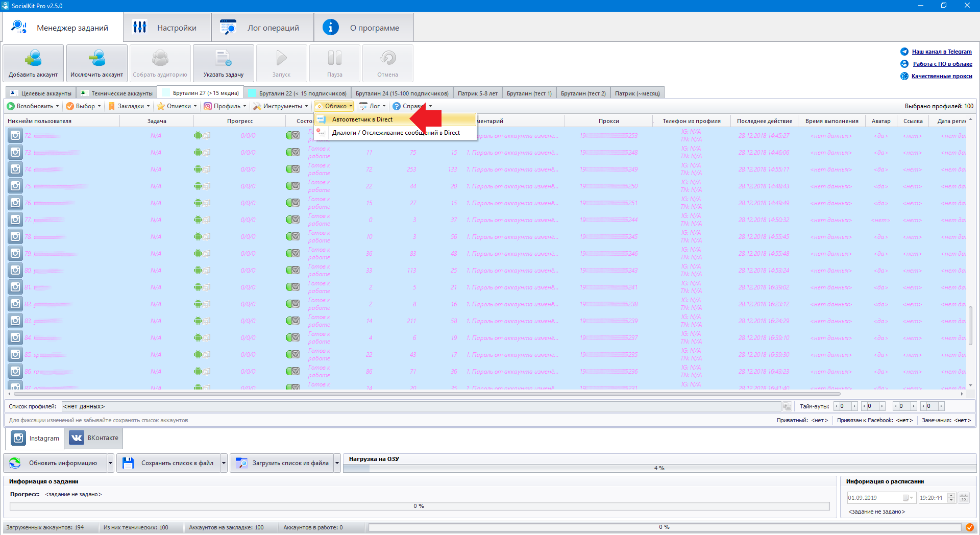Click the orange status icon in status bar
Image resolution: width=980 pixels, height=535 pixels.
pyautogui.click(x=969, y=527)
